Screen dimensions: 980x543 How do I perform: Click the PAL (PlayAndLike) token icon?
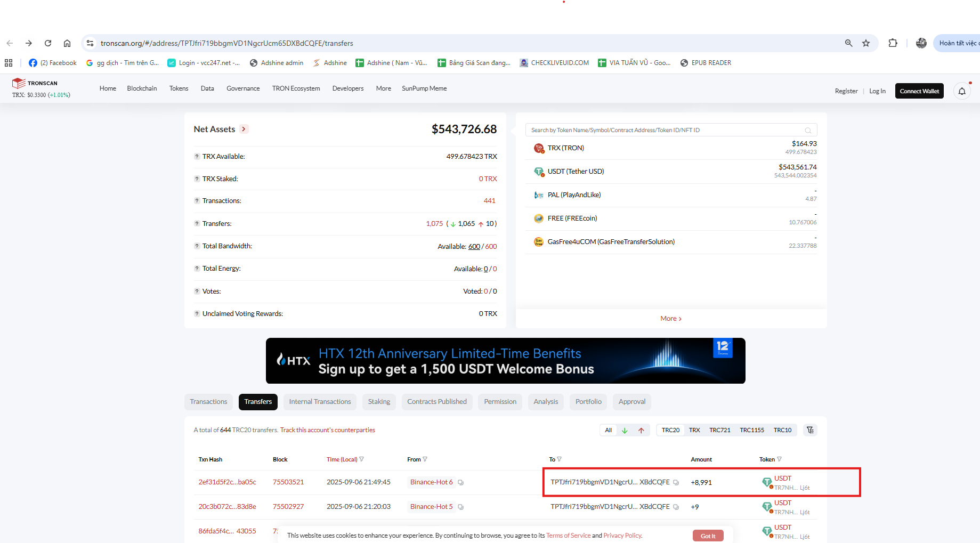click(539, 195)
